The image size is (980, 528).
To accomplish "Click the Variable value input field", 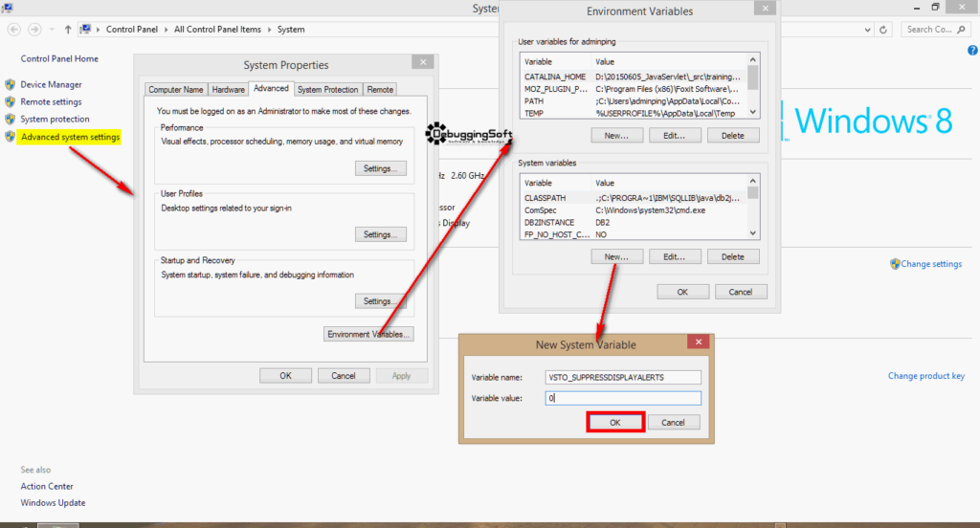I will click(623, 398).
